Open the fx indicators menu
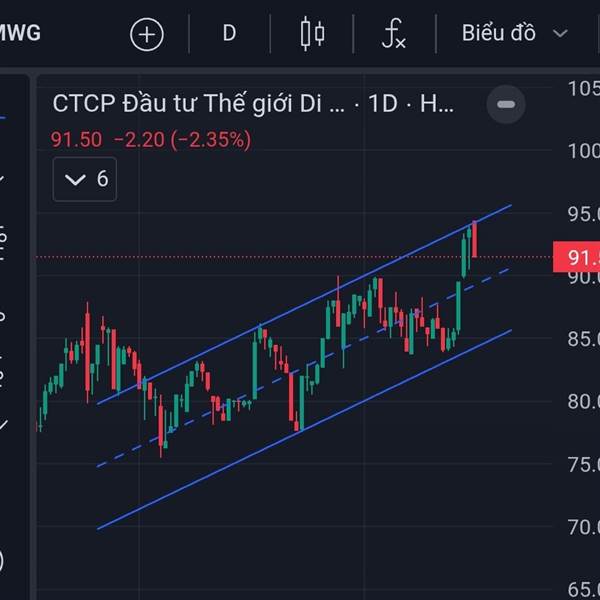 point(394,34)
